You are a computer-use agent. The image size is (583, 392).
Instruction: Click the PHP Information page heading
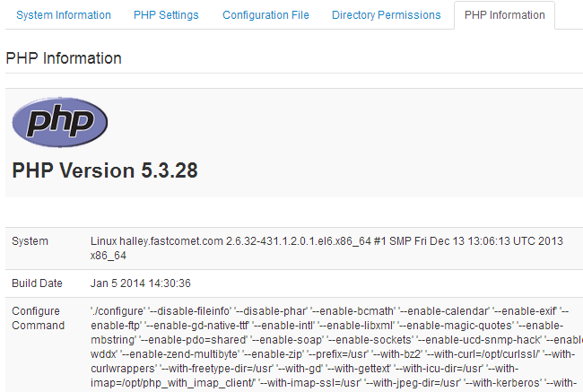[x=64, y=58]
